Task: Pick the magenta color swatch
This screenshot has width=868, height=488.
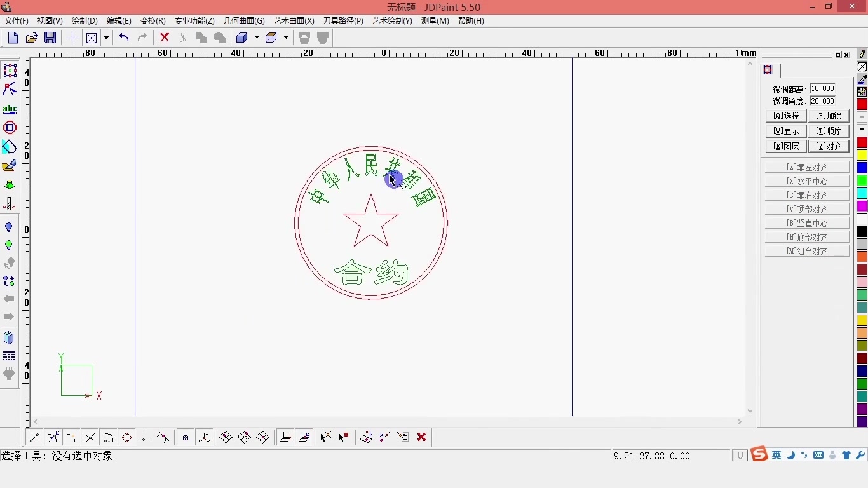Action: (862, 206)
